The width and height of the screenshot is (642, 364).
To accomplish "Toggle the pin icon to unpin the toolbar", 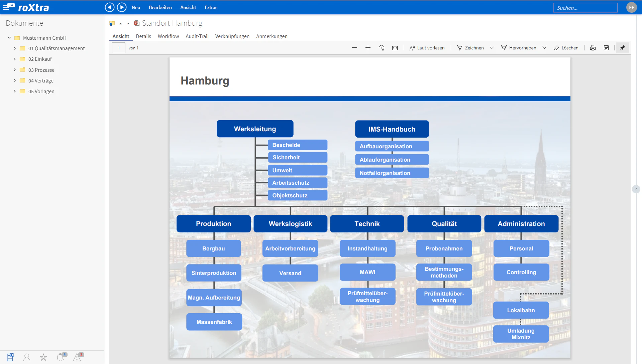I will click(x=622, y=48).
